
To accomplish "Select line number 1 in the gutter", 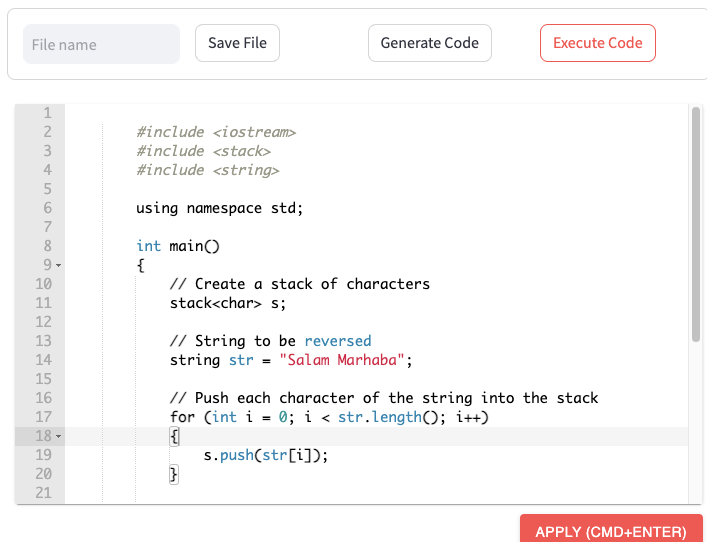I will tap(46, 113).
